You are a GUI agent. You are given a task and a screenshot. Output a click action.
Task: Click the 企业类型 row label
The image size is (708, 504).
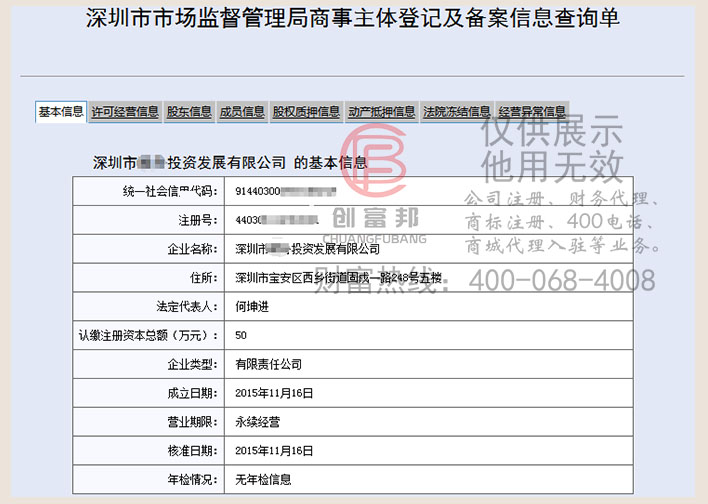(x=192, y=364)
